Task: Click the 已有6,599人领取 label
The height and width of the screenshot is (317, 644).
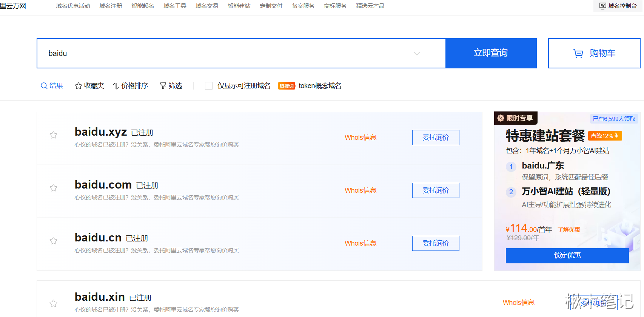Action: coord(614,119)
